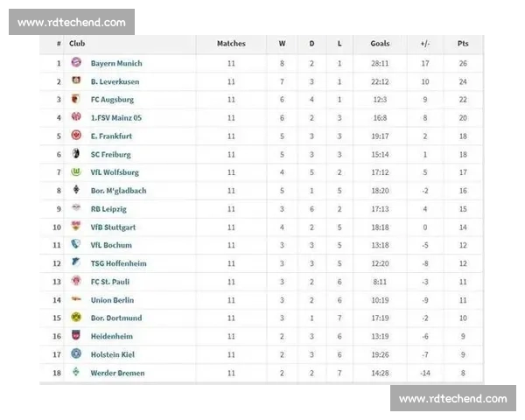The image size is (525, 420).
Task: Click the B. Leverkusen club crest icon
Action: coord(76,81)
